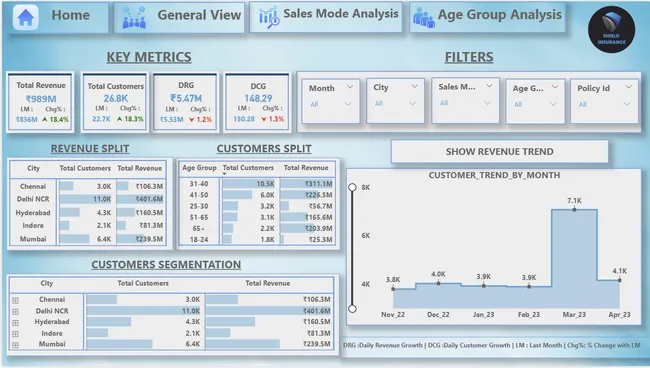Open the City filter dropdown
Image resolution: width=650 pixels, height=368 pixels.
pyautogui.click(x=412, y=103)
